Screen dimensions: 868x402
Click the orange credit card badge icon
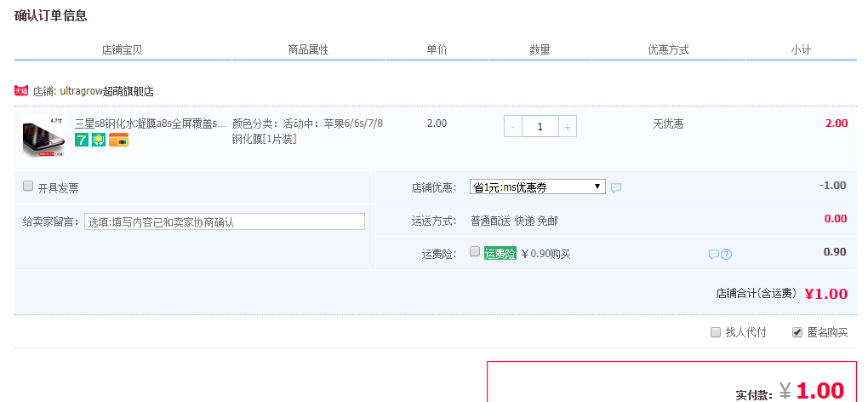pos(118,140)
